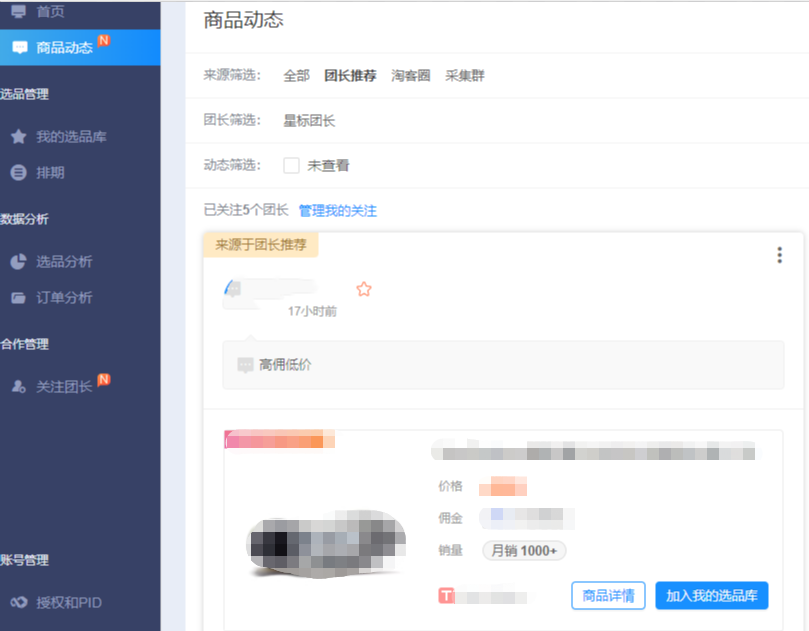Filter by 采集群 source
809x631 pixels.
(465, 75)
